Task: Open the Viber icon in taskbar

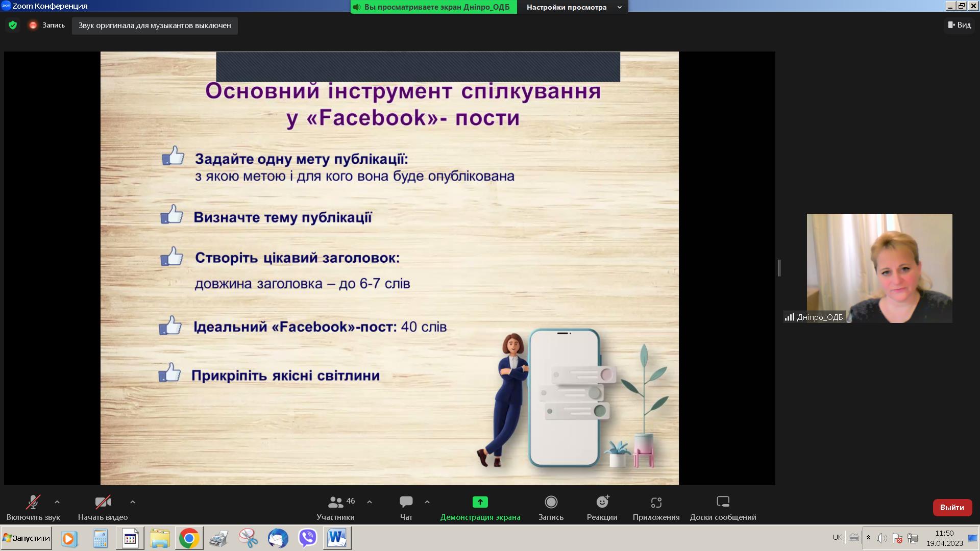Action: 308,538
